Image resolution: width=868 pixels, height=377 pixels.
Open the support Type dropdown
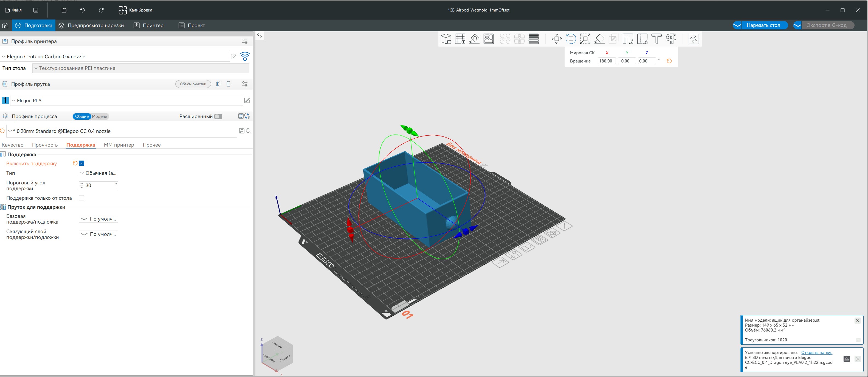click(x=98, y=173)
